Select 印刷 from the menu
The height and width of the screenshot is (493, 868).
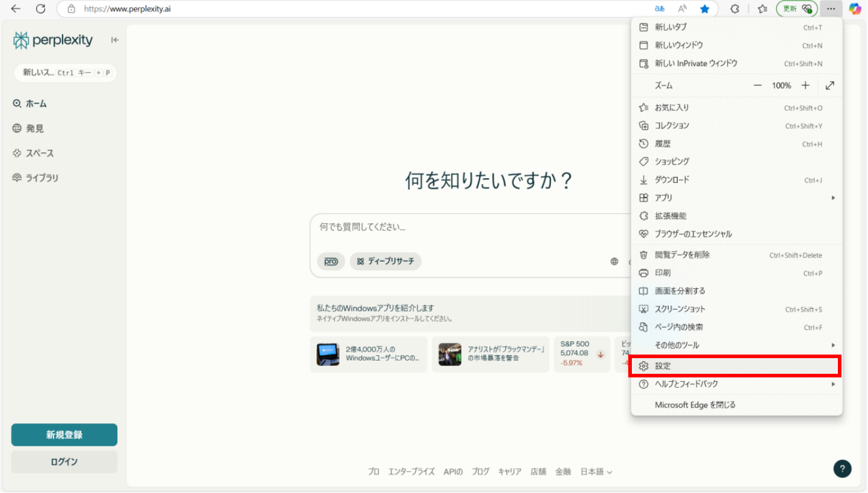coord(736,273)
